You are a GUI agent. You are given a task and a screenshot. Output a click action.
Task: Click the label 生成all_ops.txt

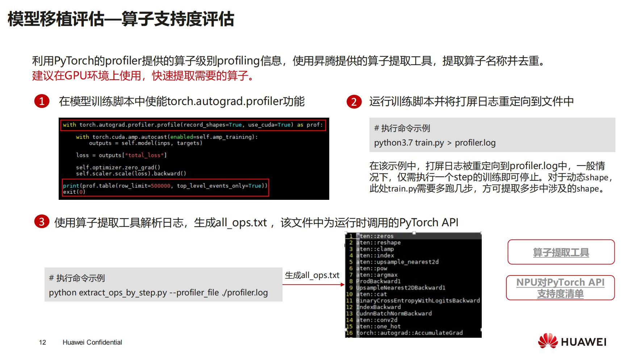pos(312,275)
